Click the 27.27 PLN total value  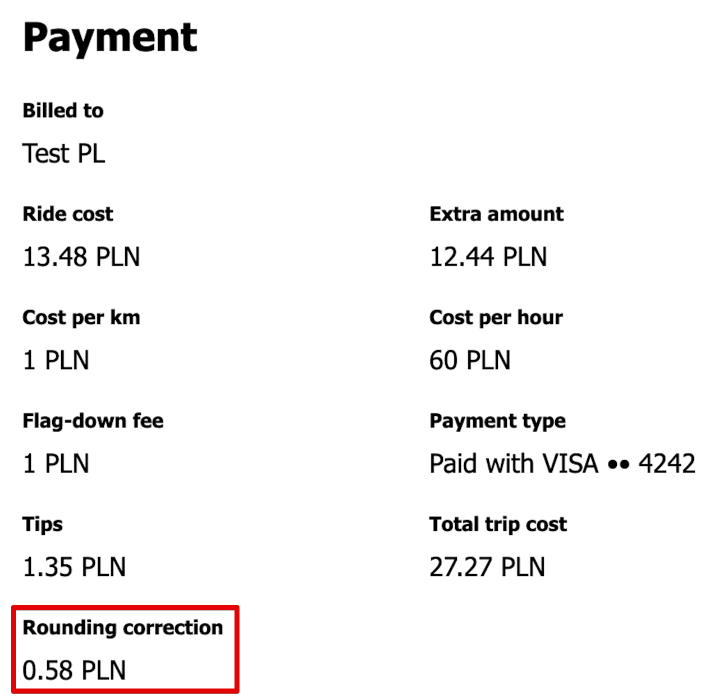click(487, 567)
